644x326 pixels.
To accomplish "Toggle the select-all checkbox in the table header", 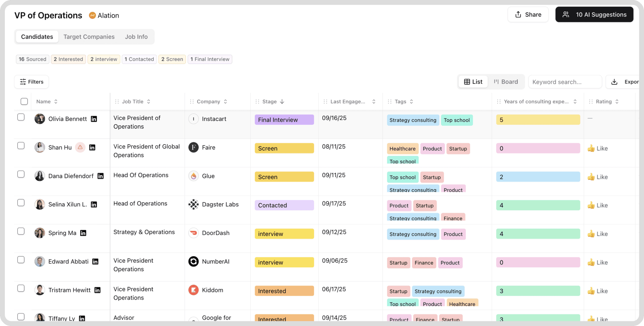I will click(24, 102).
